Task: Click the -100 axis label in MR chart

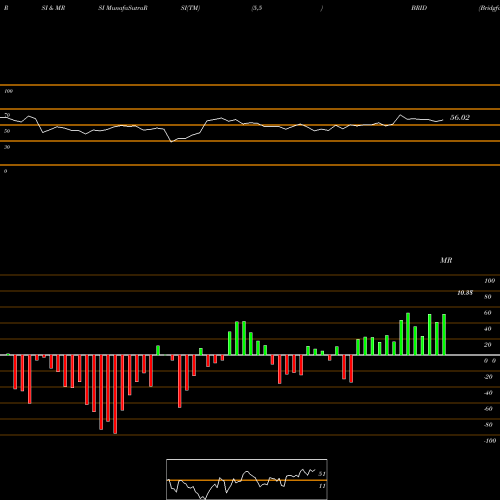Action: pos(490,441)
